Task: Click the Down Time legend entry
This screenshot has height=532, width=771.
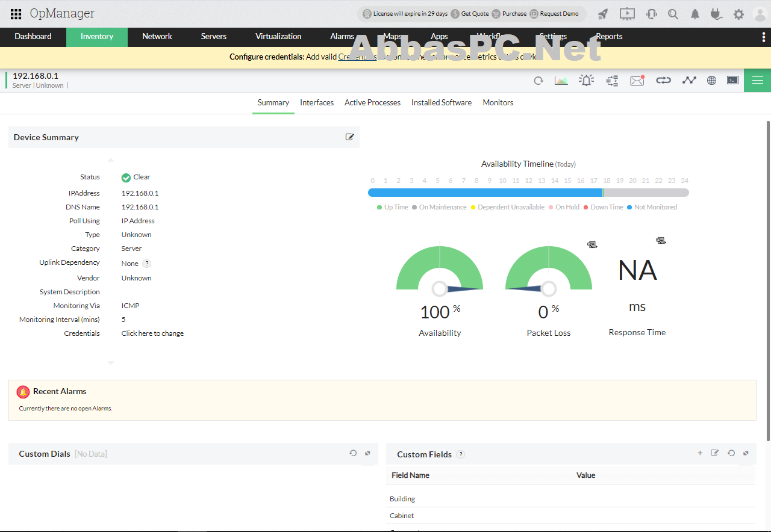Action: (604, 207)
